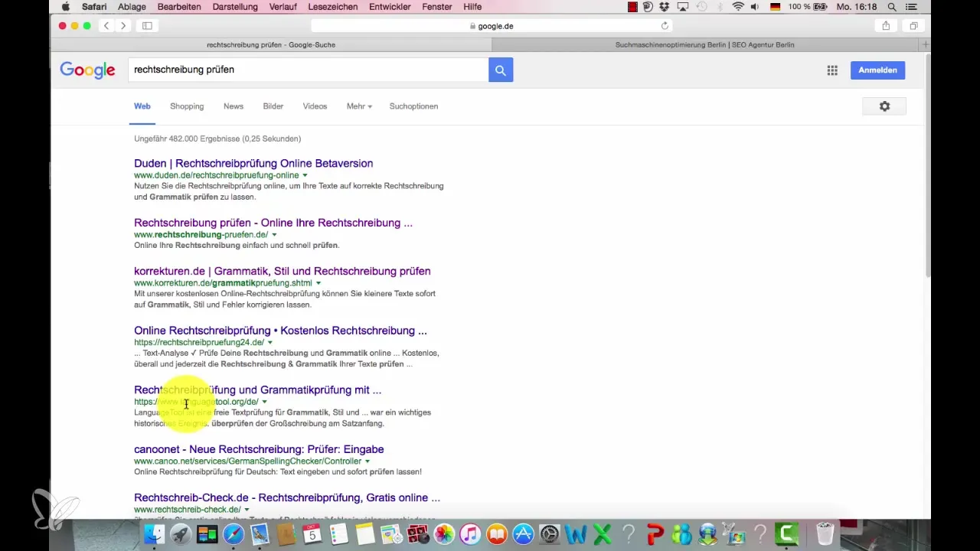
Task: Open the Ablage menu
Action: pyautogui.click(x=132, y=6)
